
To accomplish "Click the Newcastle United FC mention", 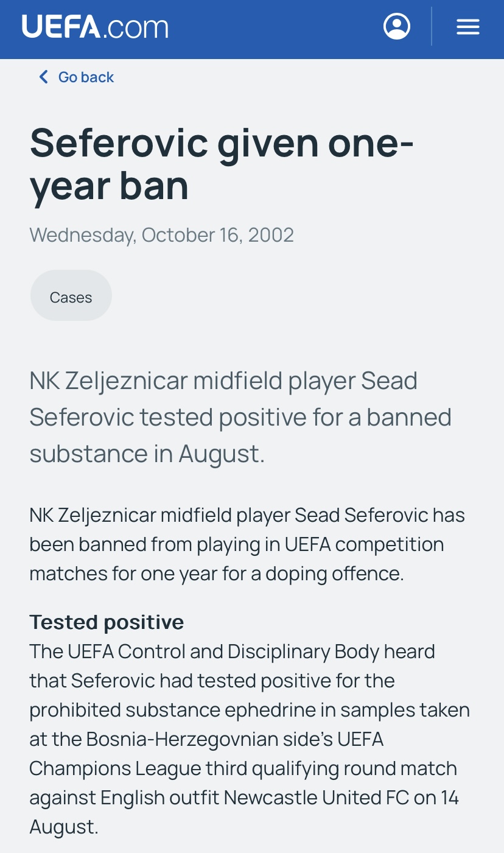I will pos(315,798).
